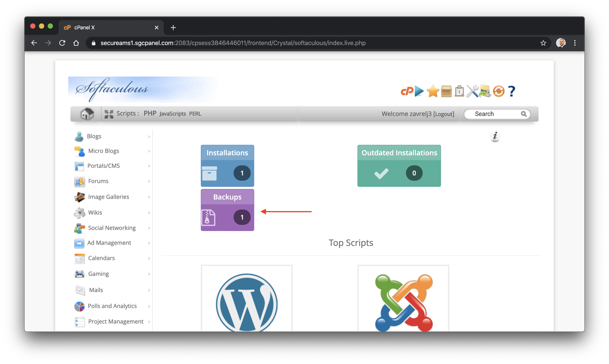Click the orange sync icon

click(498, 91)
